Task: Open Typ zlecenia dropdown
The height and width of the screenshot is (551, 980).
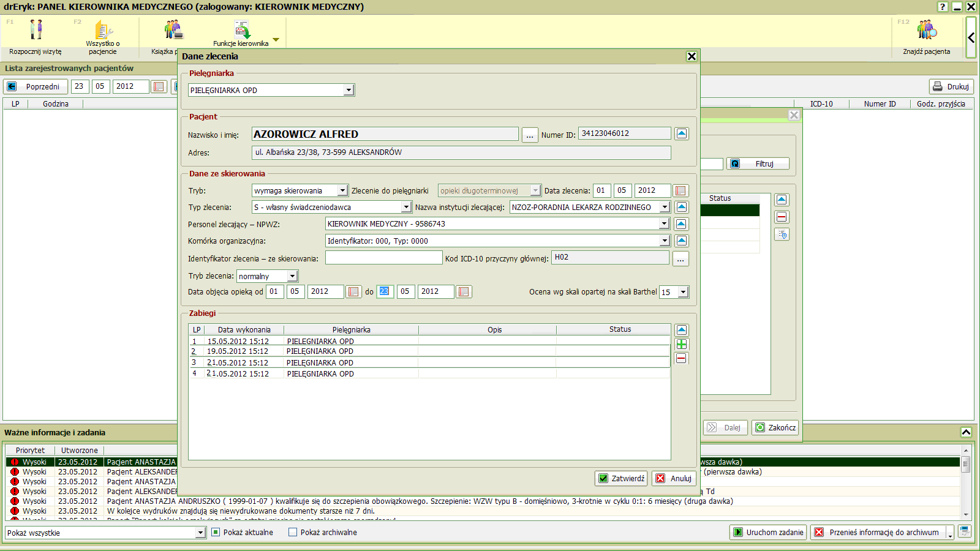Action: point(405,207)
